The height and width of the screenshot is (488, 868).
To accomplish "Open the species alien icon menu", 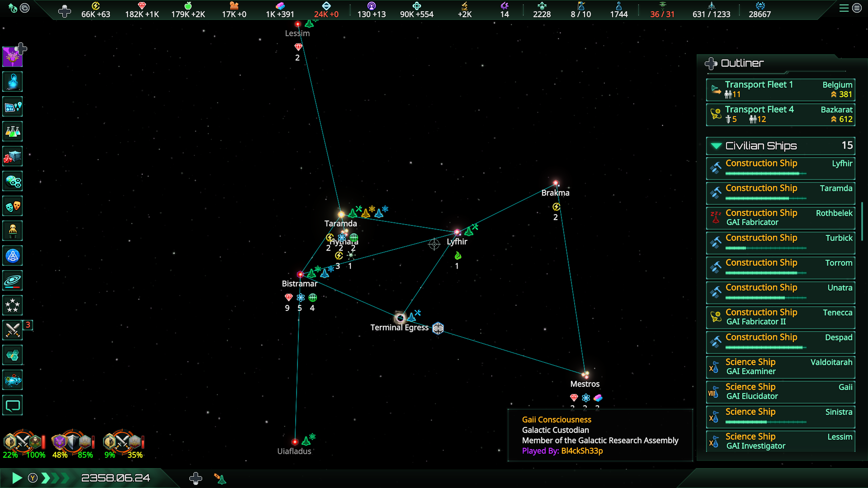I will [x=12, y=231].
